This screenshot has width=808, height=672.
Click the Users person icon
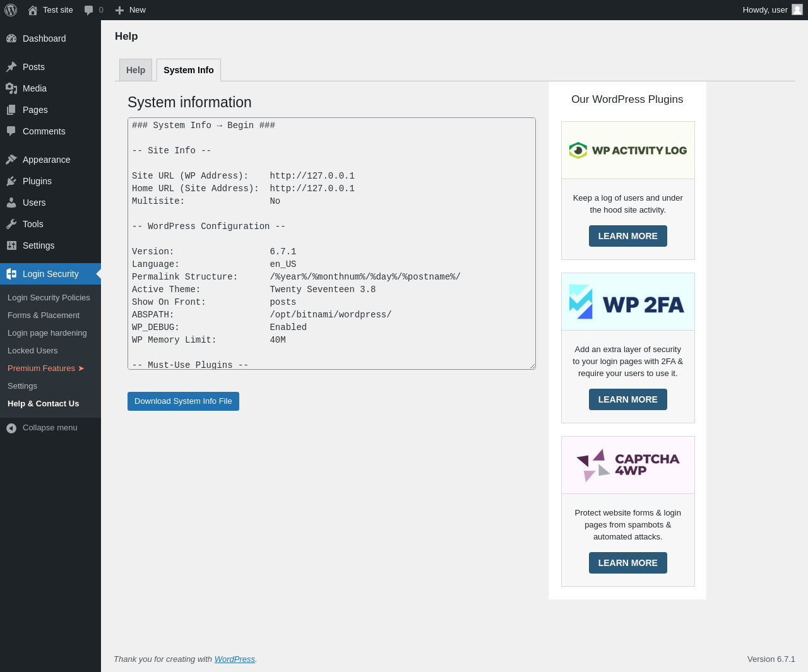click(11, 203)
